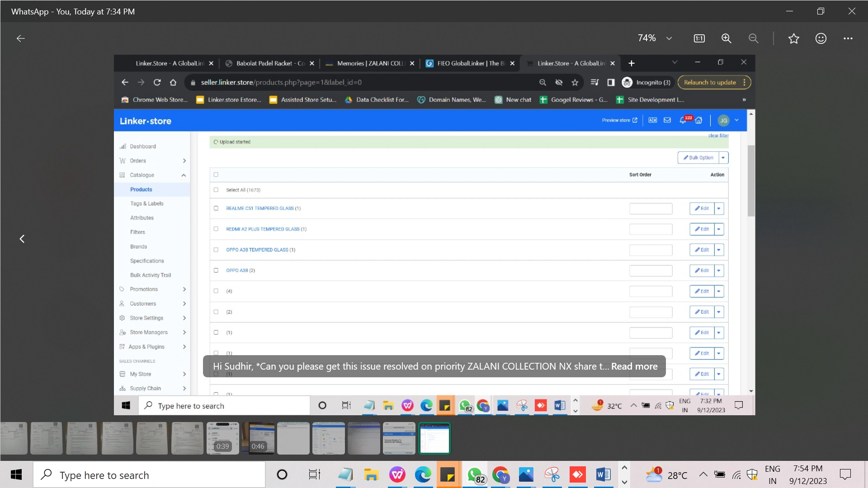Screen dimensions: 868x488
Task: Open Google Chrome from the Windows taskbar
Action: coord(501,475)
